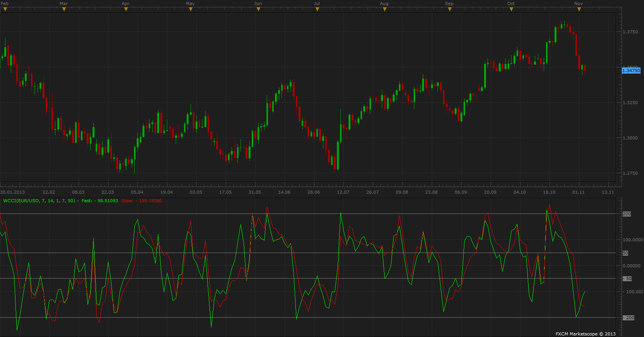Click the Feb month triangle marker
Image resolution: width=644 pixels, height=337 pixels.
coord(5,9)
